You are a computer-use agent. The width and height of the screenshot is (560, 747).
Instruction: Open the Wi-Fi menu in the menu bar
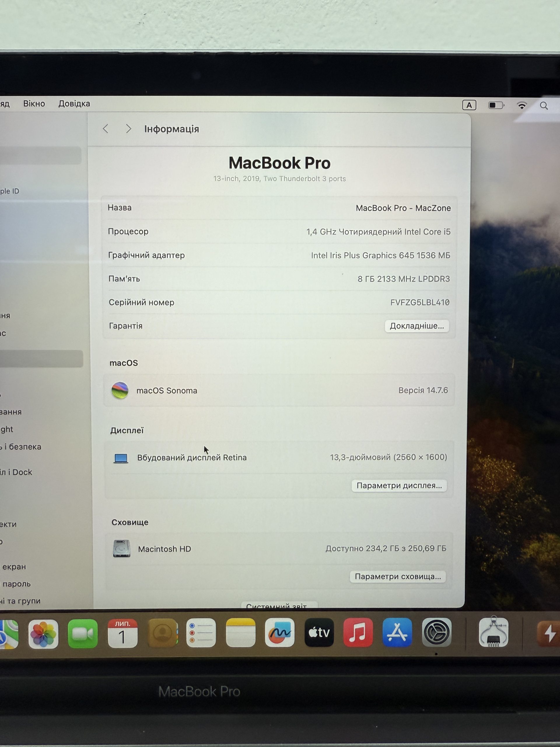click(x=522, y=105)
